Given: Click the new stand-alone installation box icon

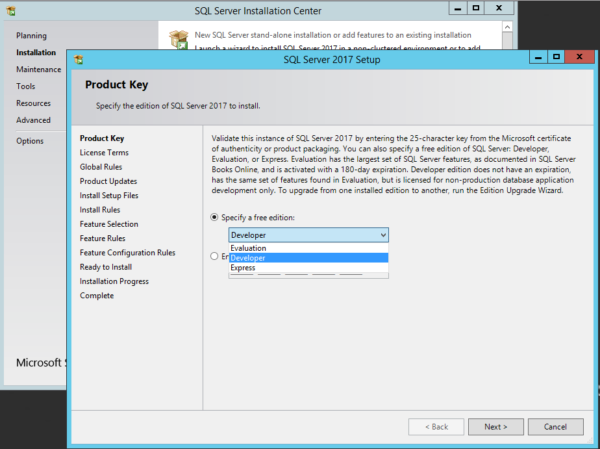Looking at the screenshot, I should pyautogui.click(x=179, y=39).
